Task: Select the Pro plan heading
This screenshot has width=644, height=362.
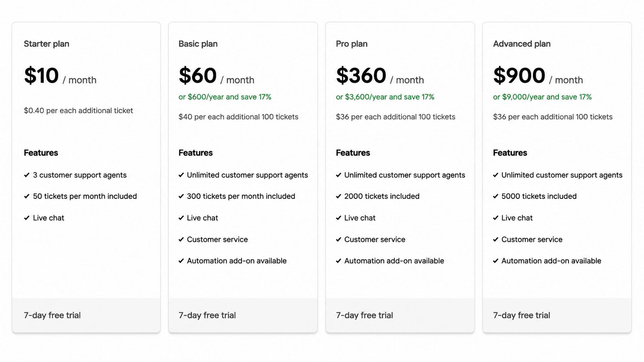Action: (352, 44)
